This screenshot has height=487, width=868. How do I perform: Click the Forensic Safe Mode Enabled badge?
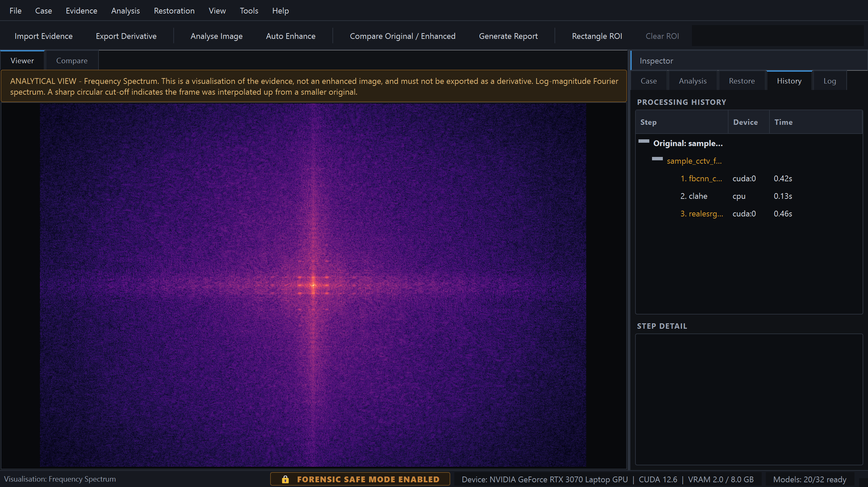[360, 479]
